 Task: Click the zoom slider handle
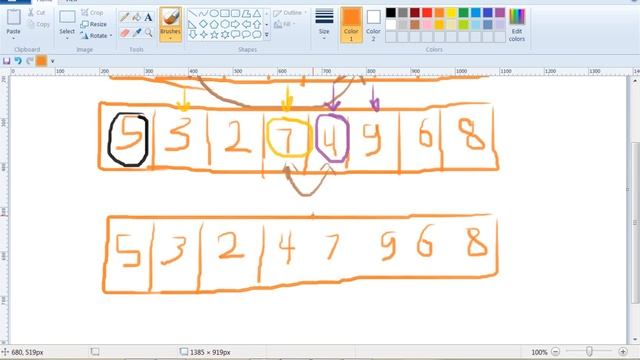589,351
